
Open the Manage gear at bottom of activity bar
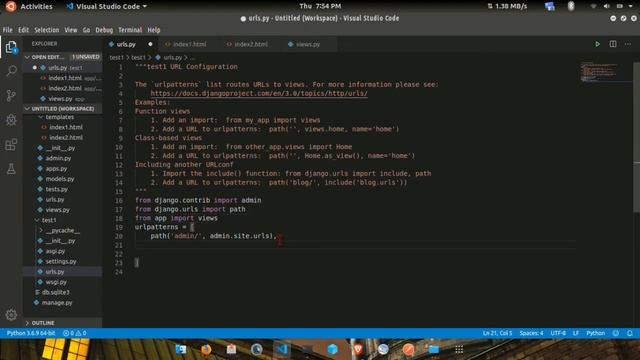(11, 314)
